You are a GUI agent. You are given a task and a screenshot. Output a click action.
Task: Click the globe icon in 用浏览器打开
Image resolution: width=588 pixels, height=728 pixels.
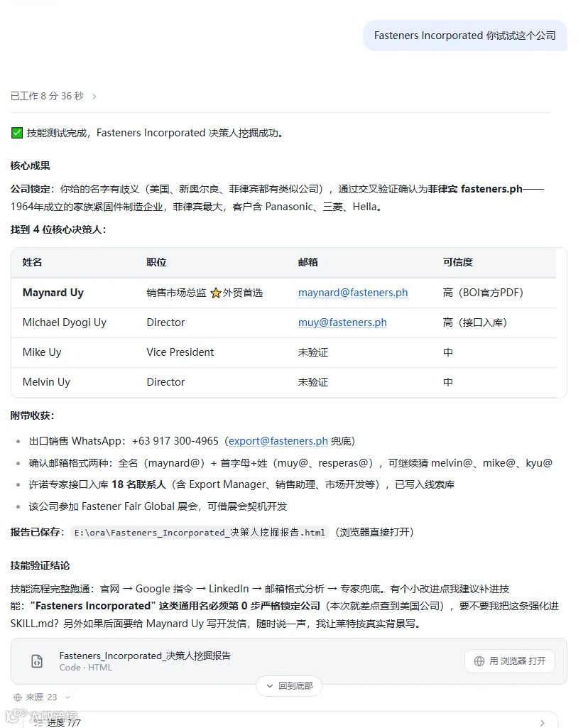point(479,661)
